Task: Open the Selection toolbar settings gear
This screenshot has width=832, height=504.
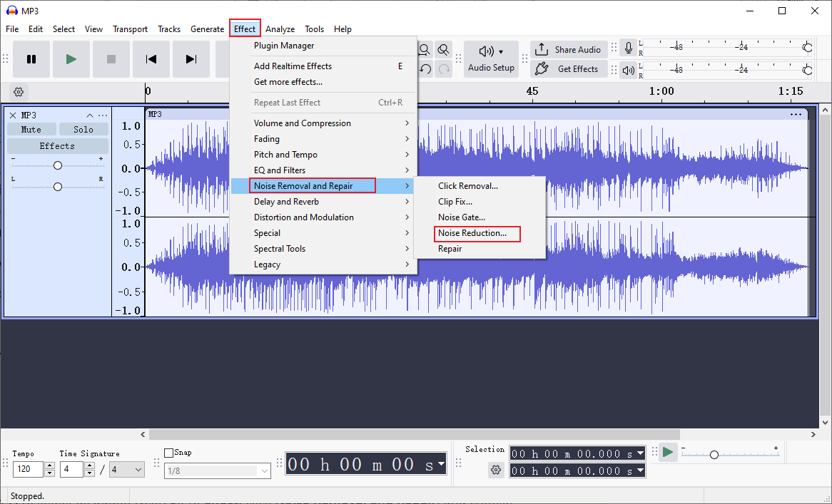Action: [496, 470]
